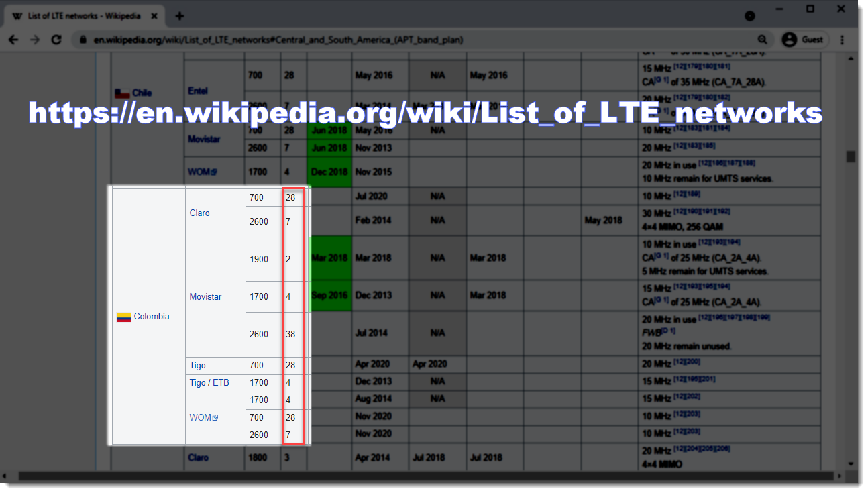Click the band 38 cell

click(x=292, y=335)
